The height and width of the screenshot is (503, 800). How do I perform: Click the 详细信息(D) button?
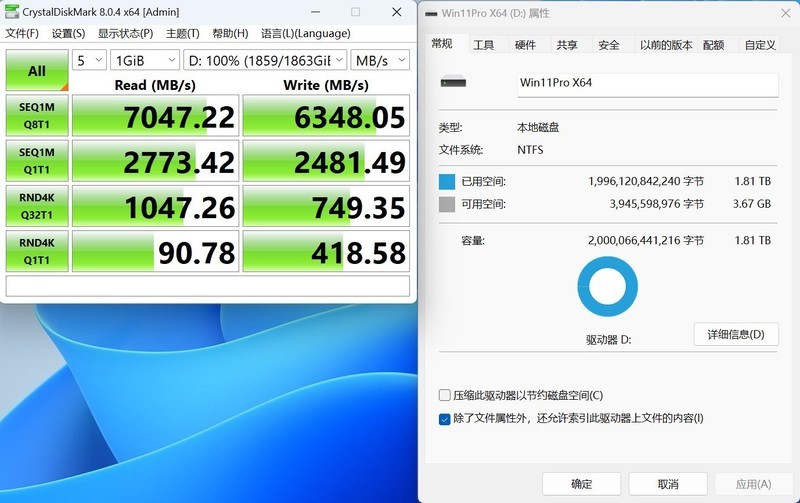coord(736,334)
